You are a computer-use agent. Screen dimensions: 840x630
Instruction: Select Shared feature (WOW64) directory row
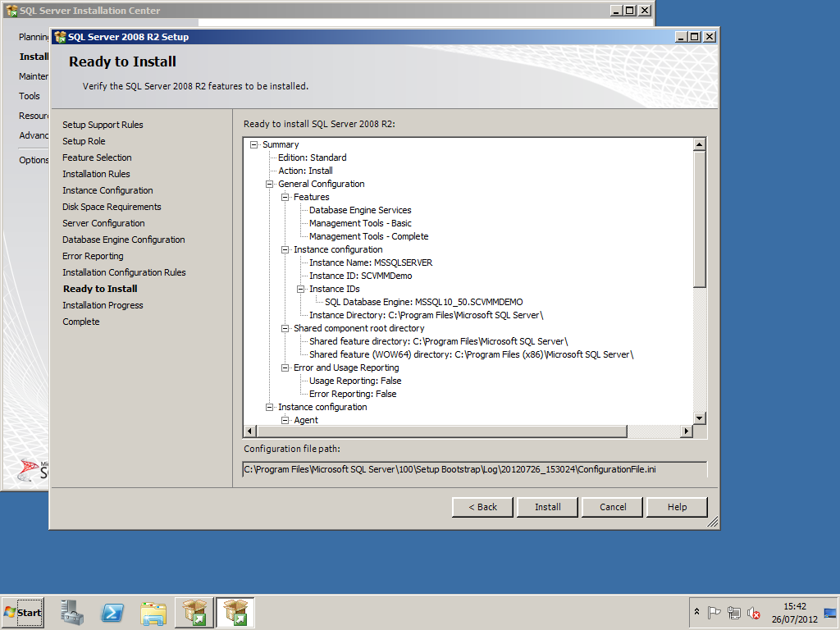(471, 354)
